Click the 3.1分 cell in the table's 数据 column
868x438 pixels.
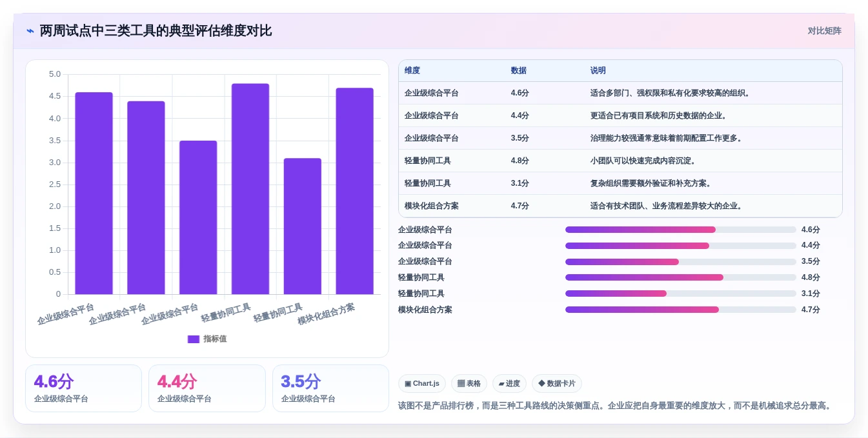click(520, 183)
